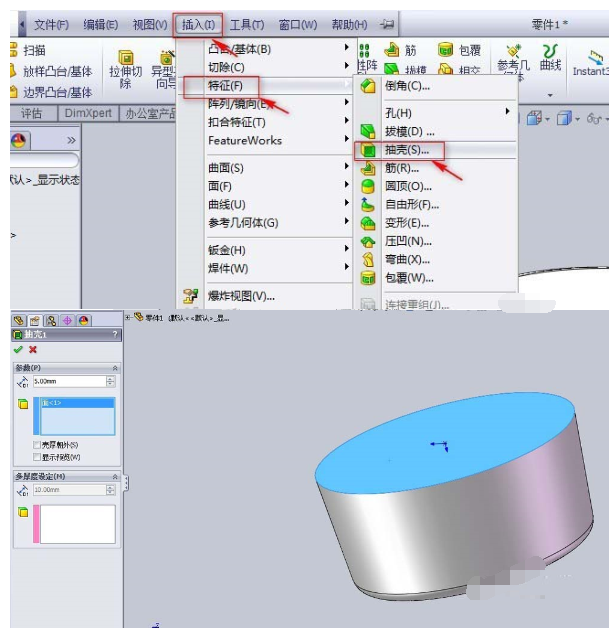Click the DimXpertManager crosshair tab icon
Image resolution: width=609 pixels, height=628 pixels.
click(67, 320)
